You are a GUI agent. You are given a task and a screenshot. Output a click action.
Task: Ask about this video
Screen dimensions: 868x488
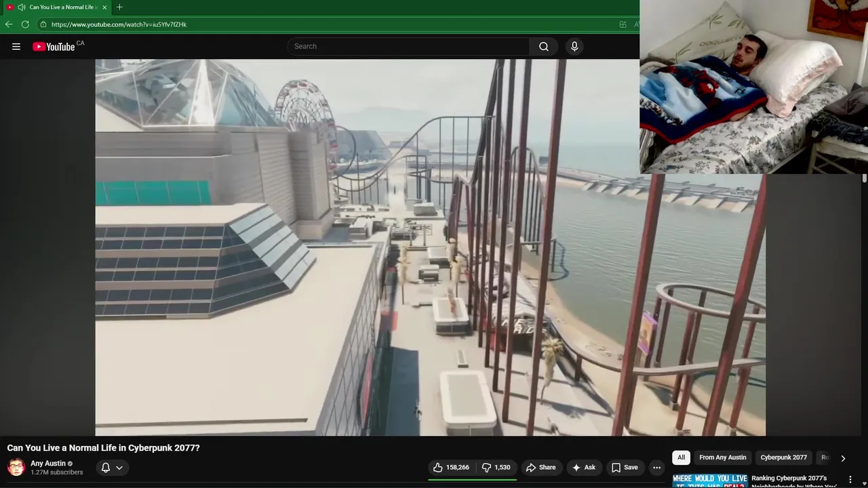[583, 467]
